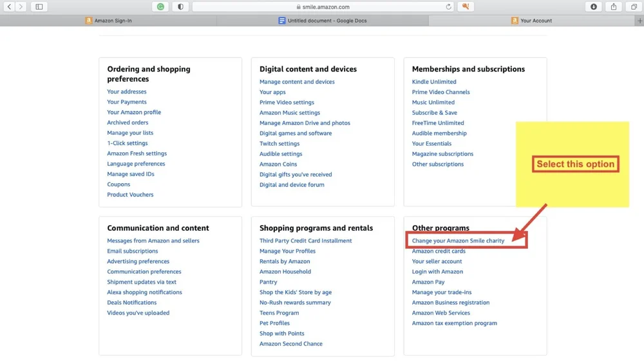Open Other subscriptions
This screenshot has height=363, width=644.
click(x=438, y=164)
